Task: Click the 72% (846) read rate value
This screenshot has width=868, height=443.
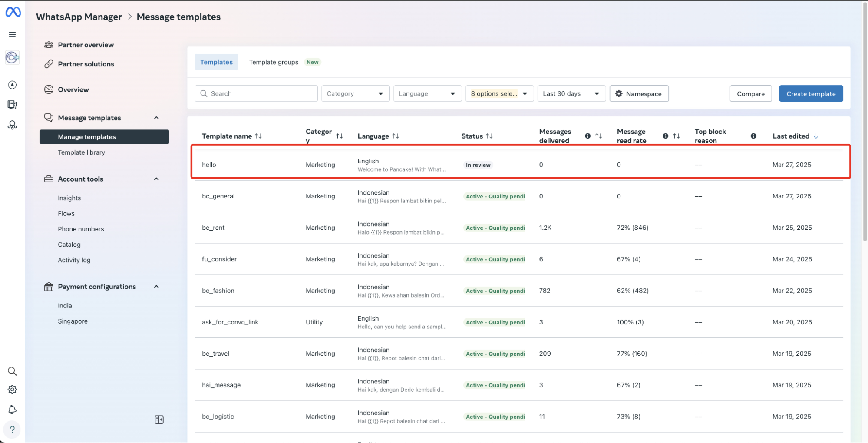Action: coord(633,228)
